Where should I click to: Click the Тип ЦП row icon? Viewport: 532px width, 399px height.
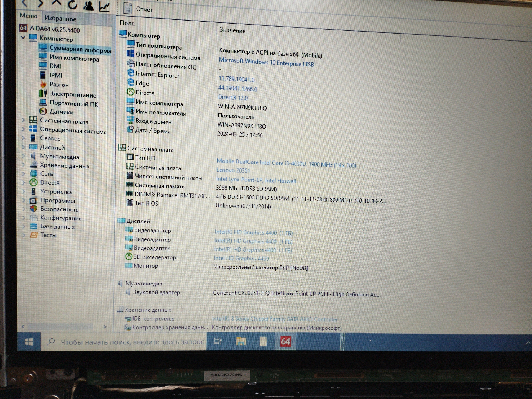point(130,157)
